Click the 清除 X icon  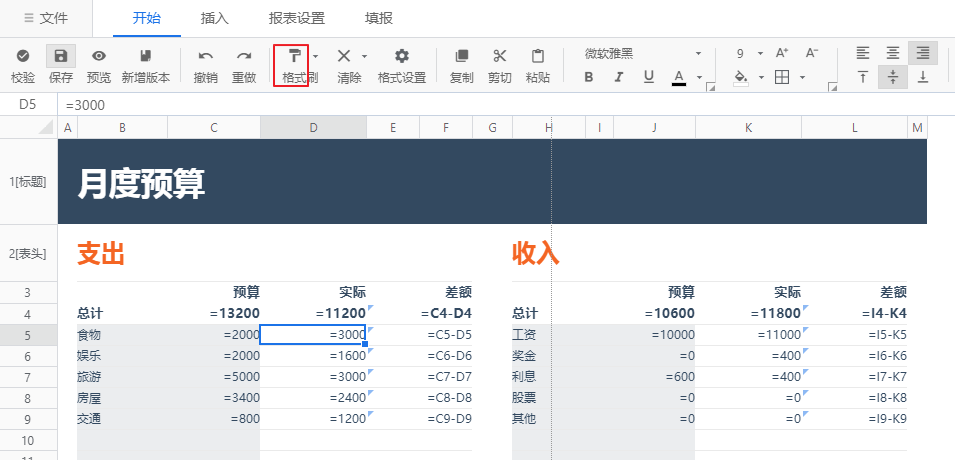click(344, 56)
